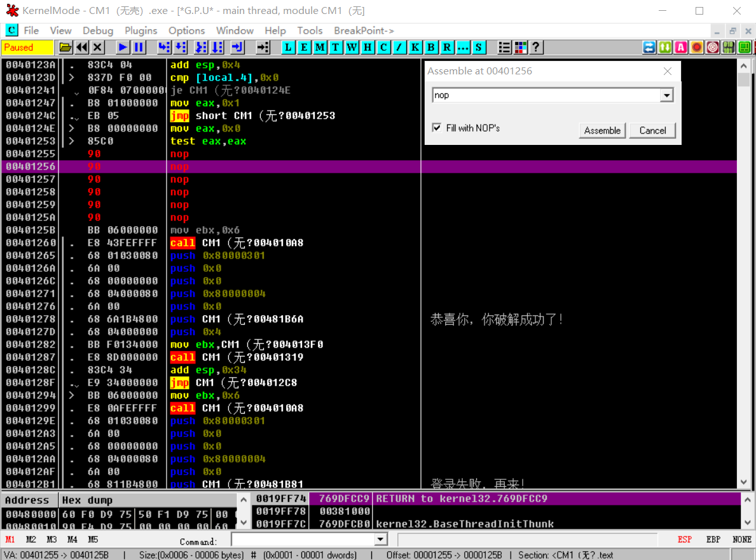Click the Go to address arrow icon
The image size is (756, 560).
pyautogui.click(x=263, y=47)
